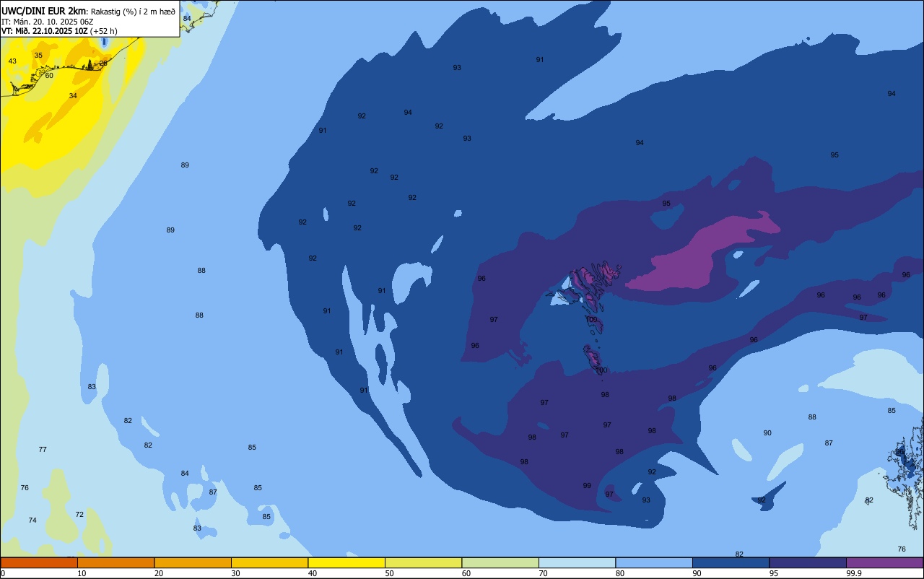
Task: Click the 'UWC/DINI EUR 2km' title text
Action: [43, 11]
